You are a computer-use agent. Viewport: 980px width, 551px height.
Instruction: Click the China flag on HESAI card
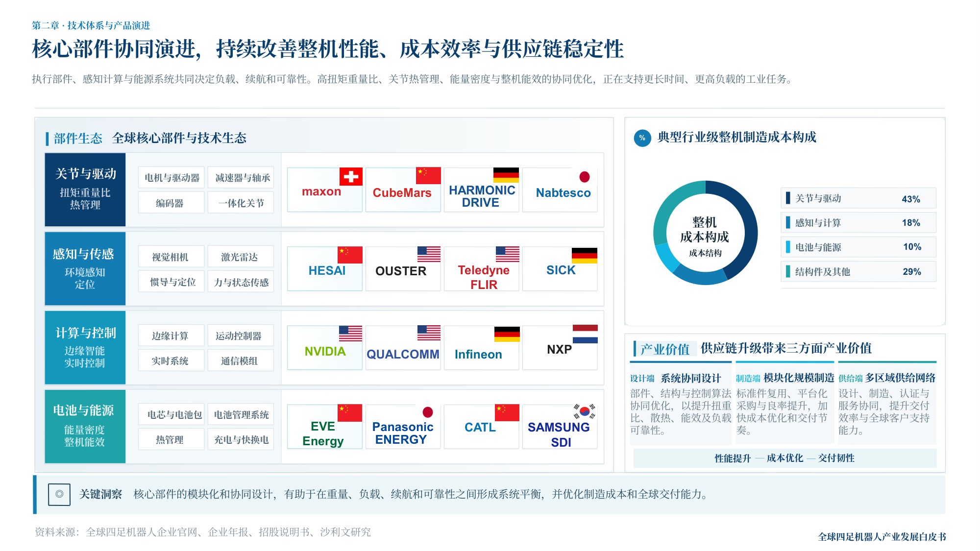tap(350, 255)
